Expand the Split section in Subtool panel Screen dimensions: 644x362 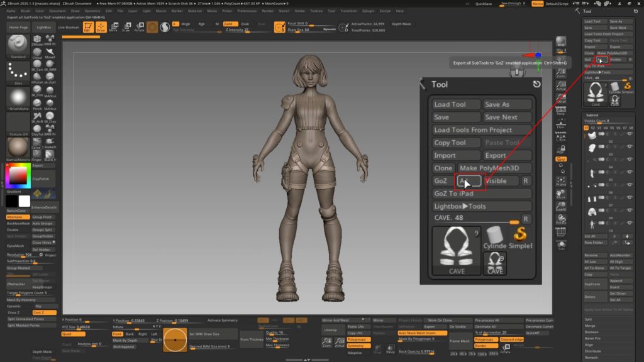589,319
